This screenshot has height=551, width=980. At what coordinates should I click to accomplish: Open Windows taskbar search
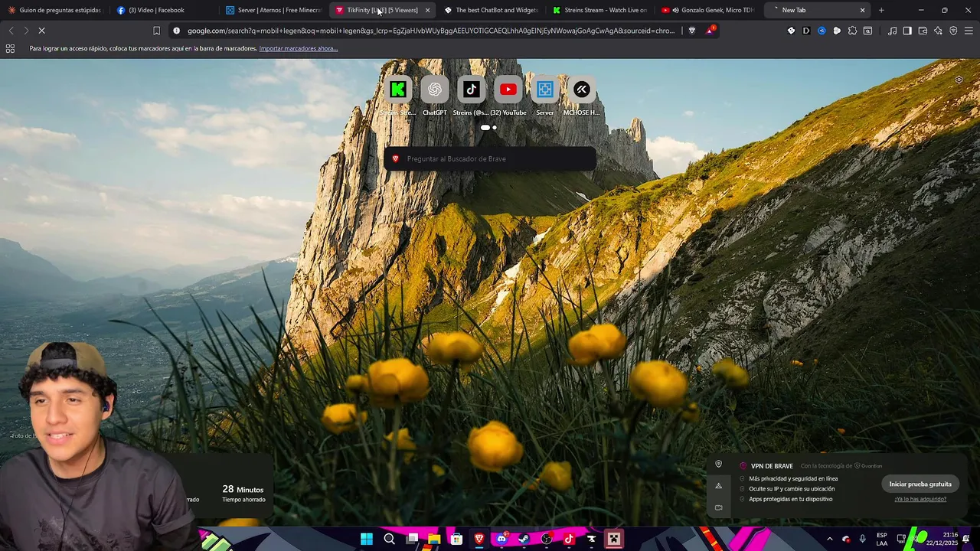[x=389, y=539]
